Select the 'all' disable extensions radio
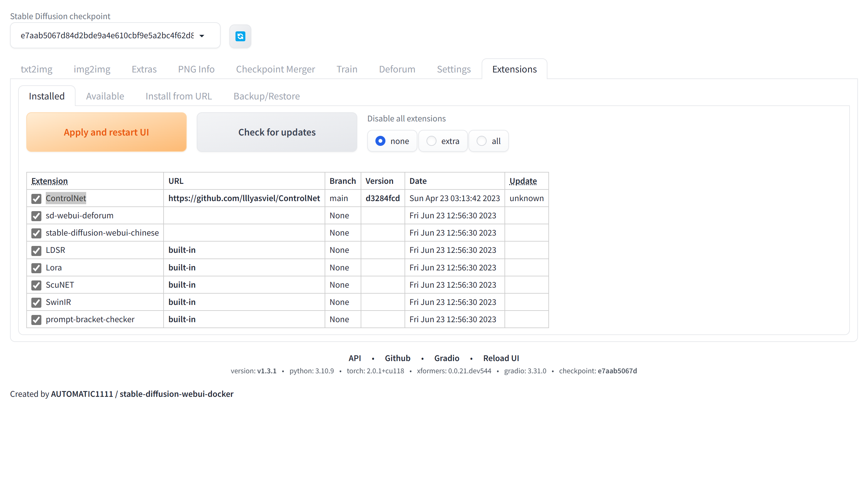The image size is (868, 490). [x=482, y=141]
